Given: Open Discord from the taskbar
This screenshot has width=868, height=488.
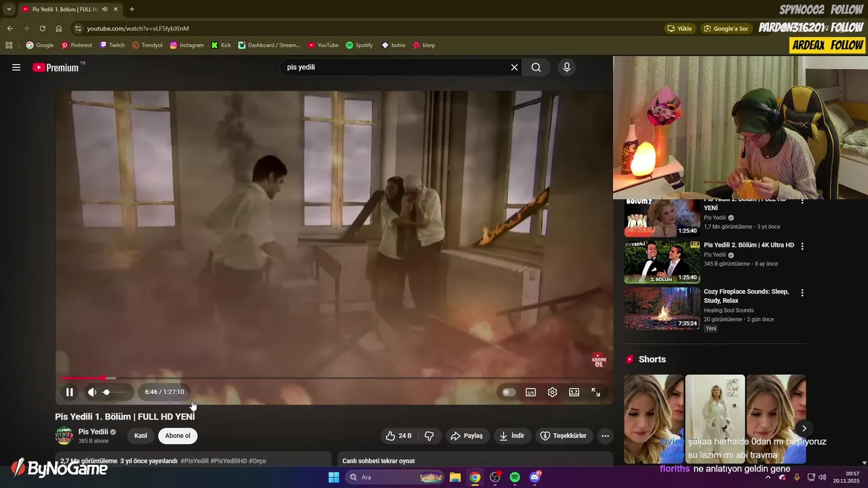Looking at the screenshot, I should tap(534, 477).
